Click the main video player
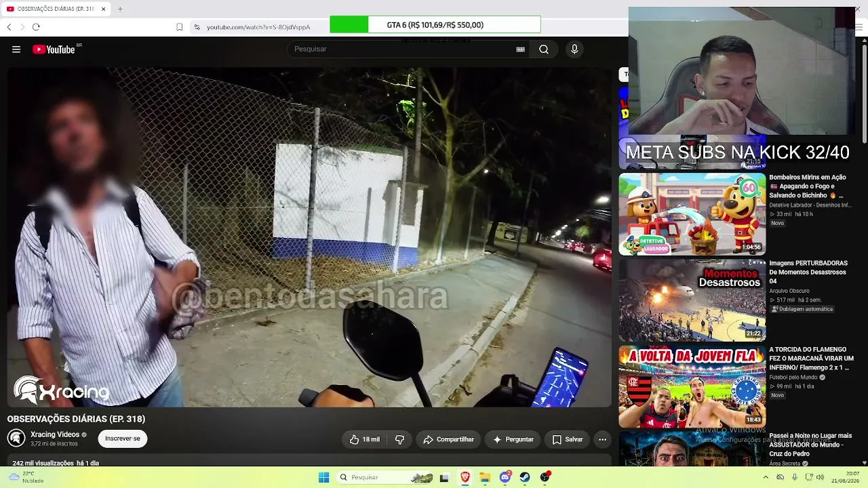Image resolution: width=868 pixels, height=488 pixels. [309, 237]
